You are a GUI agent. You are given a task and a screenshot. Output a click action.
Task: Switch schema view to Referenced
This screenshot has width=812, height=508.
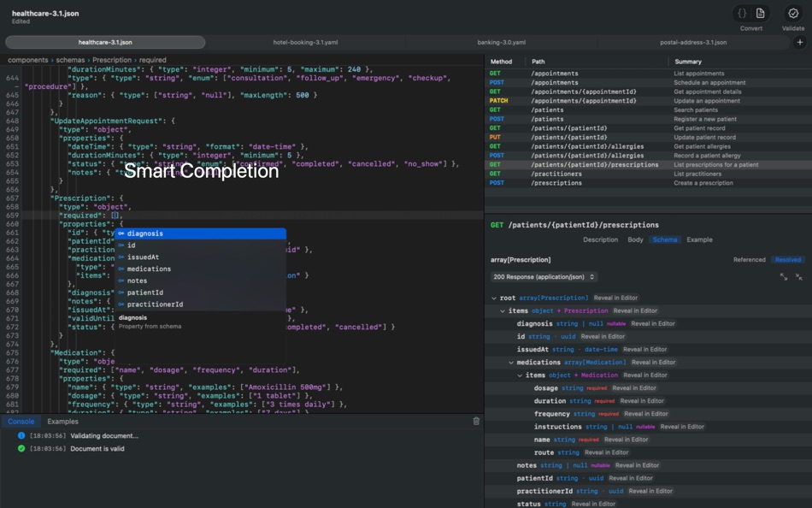click(x=750, y=259)
